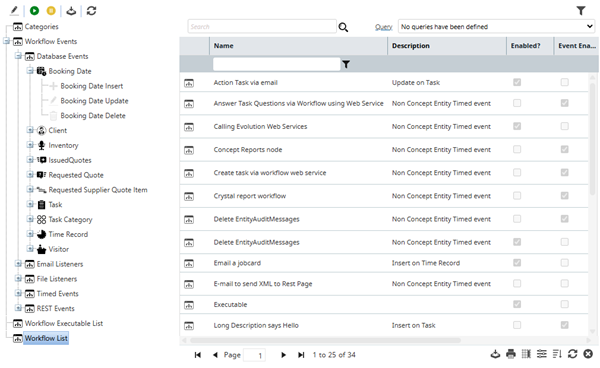The height and width of the screenshot is (368, 600).
Task: Click the row icon for Email a jobcard
Action: click(189, 264)
